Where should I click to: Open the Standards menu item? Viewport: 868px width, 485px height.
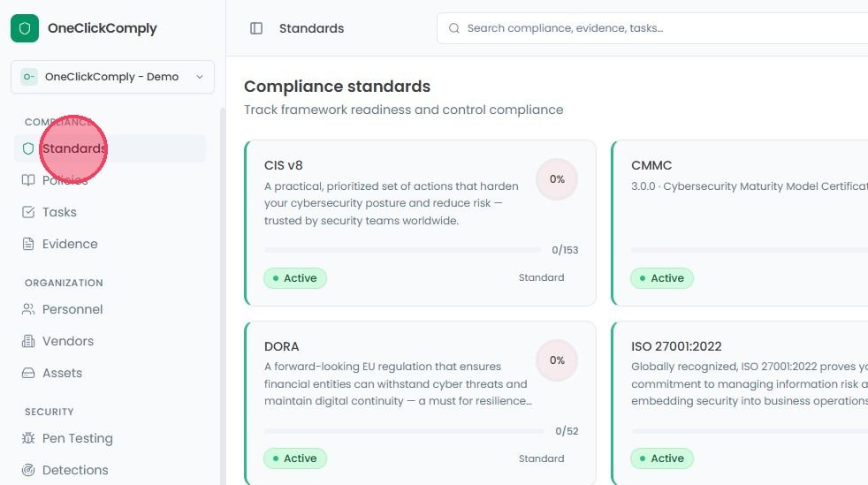click(x=110, y=148)
